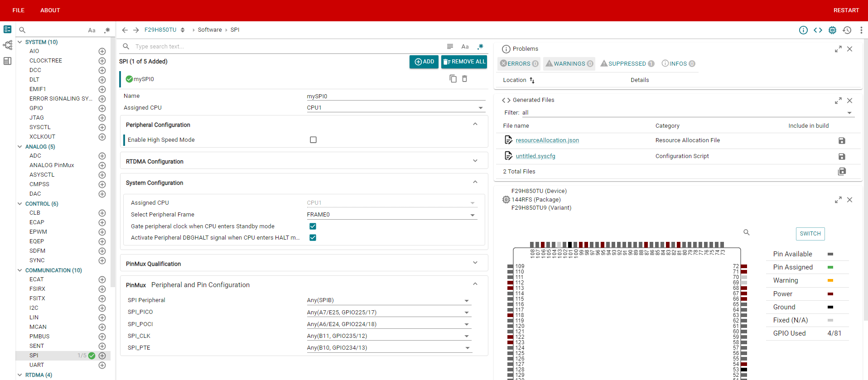Click Power dark red legend swatch
The width and height of the screenshot is (868, 380).
[x=830, y=294]
